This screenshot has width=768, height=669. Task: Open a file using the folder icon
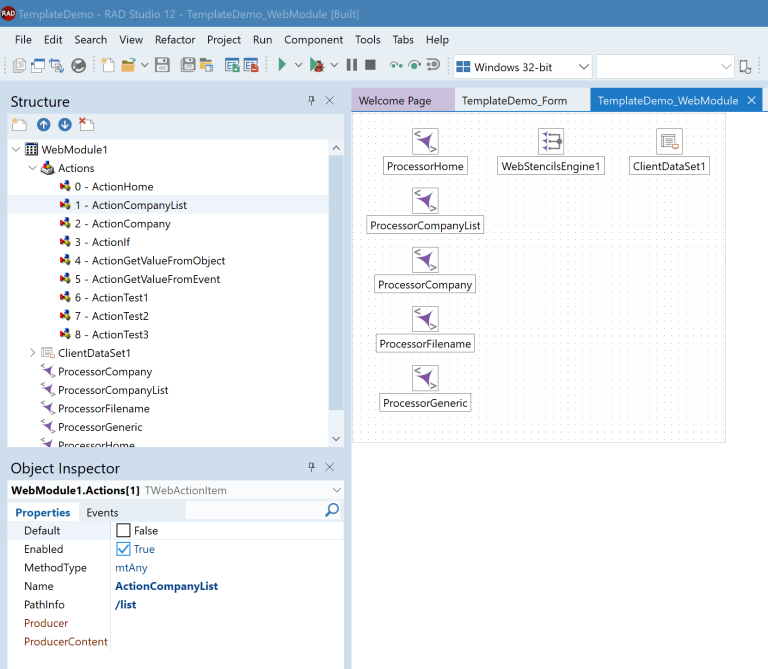pyautogui.click(x=128, y=65)
